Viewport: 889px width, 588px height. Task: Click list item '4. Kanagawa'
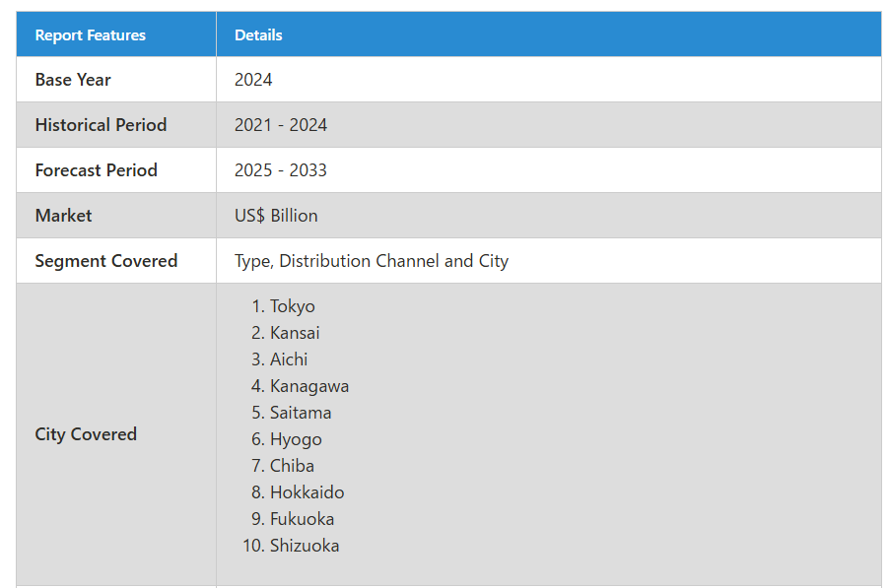tap(300, 386)
